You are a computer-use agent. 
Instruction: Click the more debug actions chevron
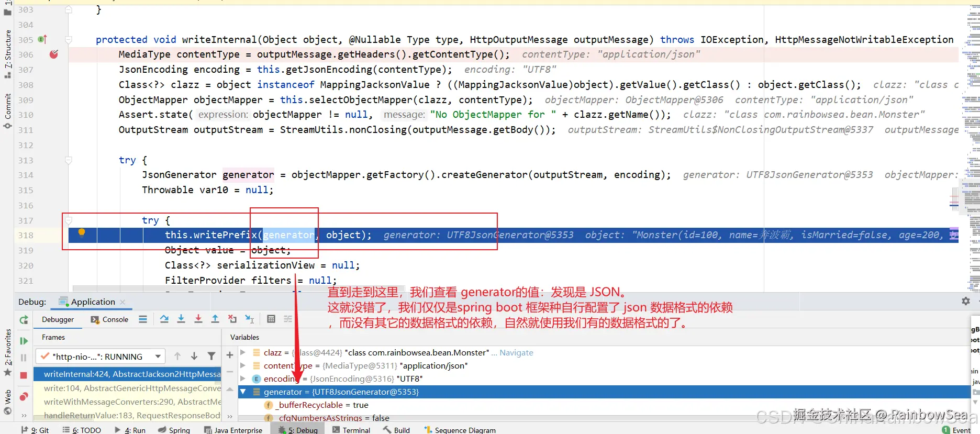(24, 415)
